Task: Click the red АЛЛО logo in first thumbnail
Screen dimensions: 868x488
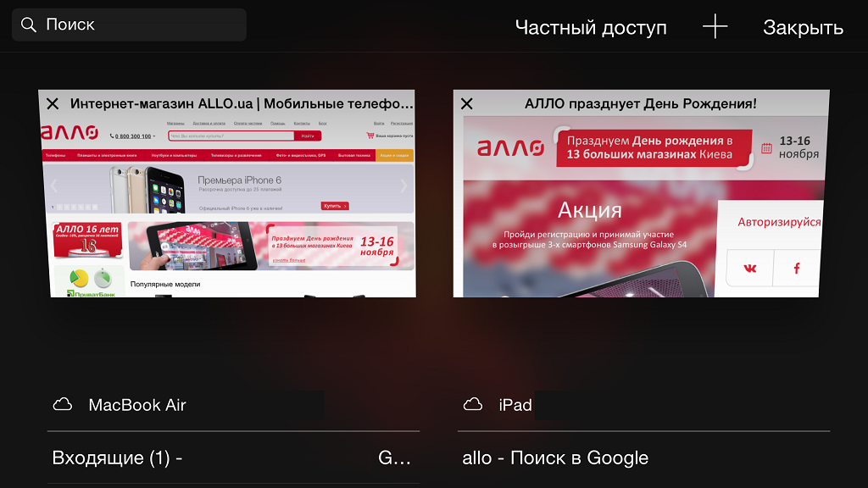Action: pos(70,132)
